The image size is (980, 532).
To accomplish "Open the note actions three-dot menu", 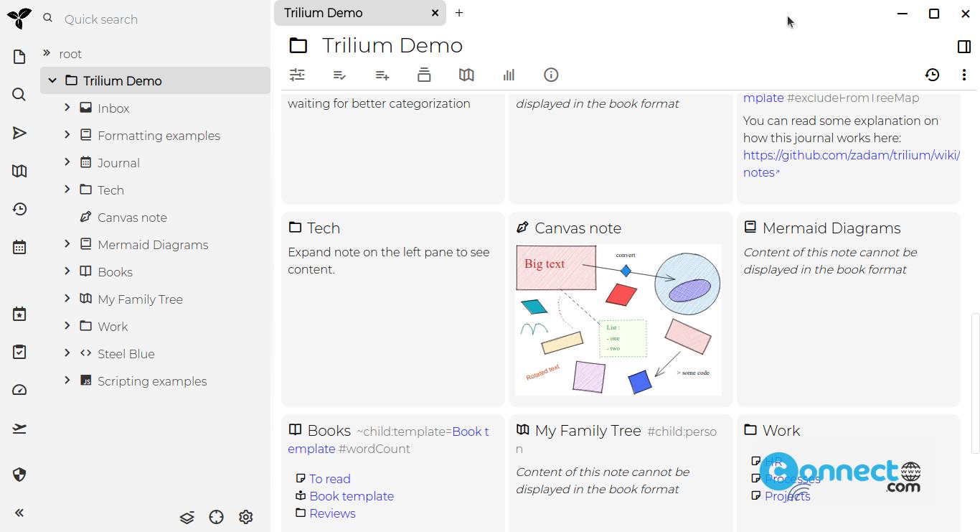I will click(963, 75).
